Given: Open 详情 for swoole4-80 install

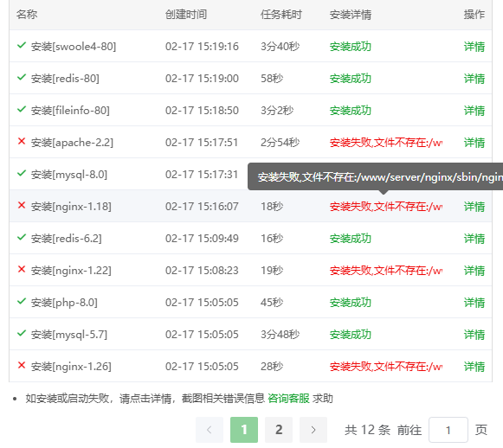Looking at the screenshot, I should point(474,47).
